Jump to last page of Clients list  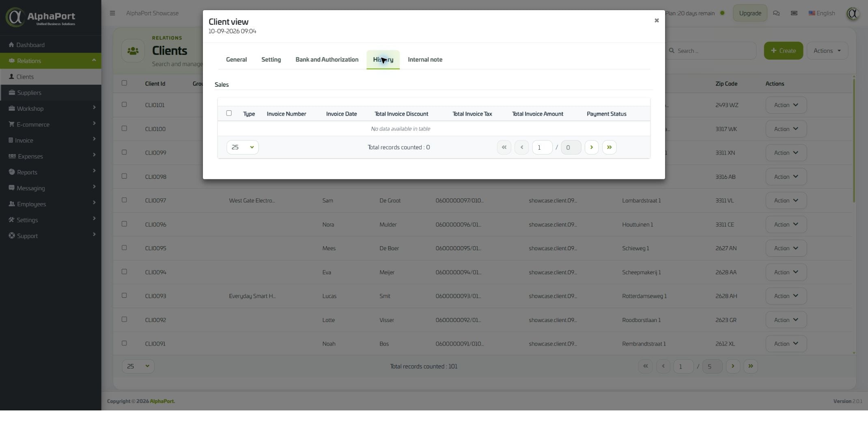pos(751,366)
